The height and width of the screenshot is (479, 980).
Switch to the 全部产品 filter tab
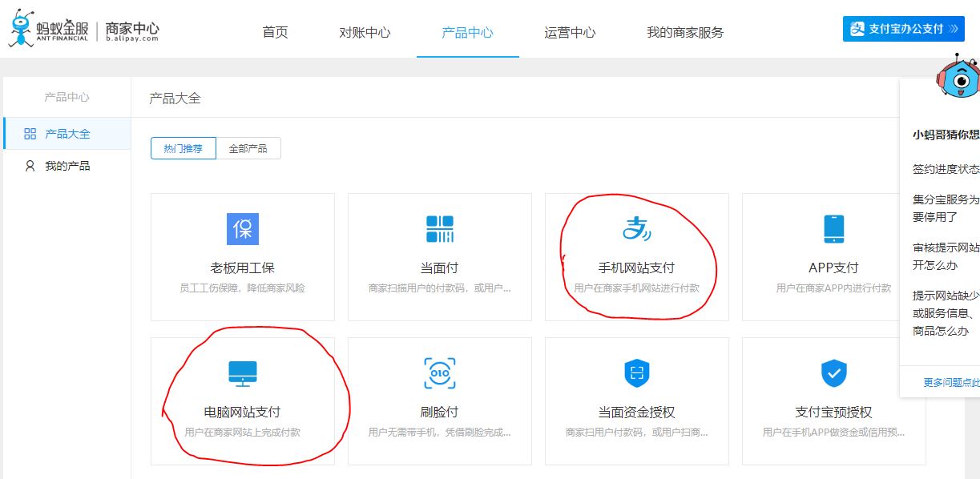(248, 148)
